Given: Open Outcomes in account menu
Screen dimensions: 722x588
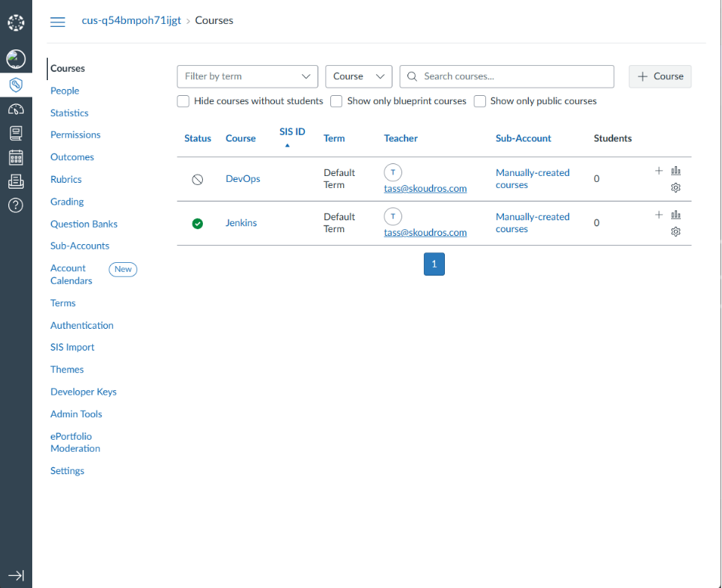Looking at the screenshot, I should 72,157.
